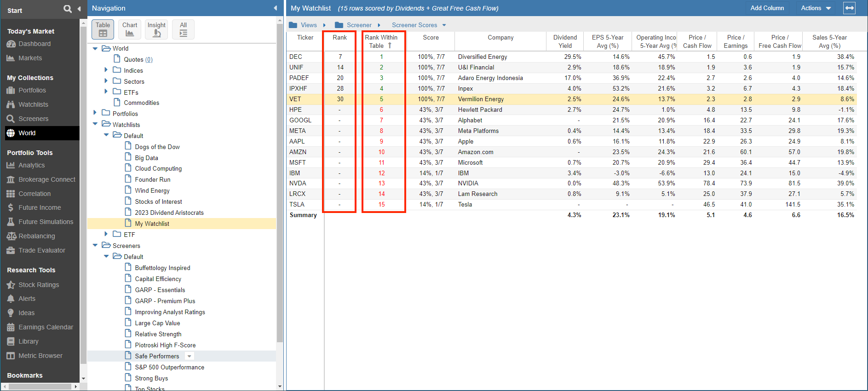Screen dimensions: 868x391
Task: Open Watchlists in the sidebar
Action: pyautogui.click(x=33, y=104)
